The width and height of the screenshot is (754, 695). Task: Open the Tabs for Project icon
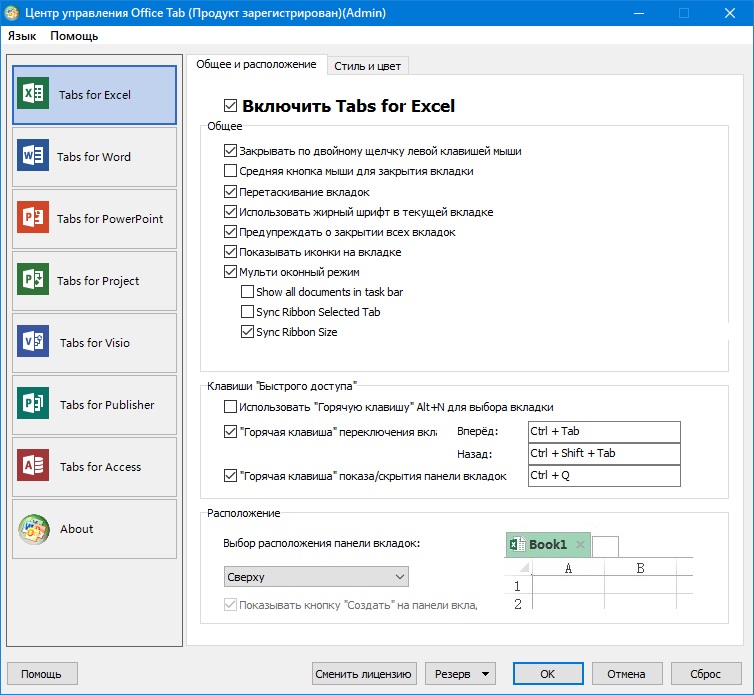(33, 280)
